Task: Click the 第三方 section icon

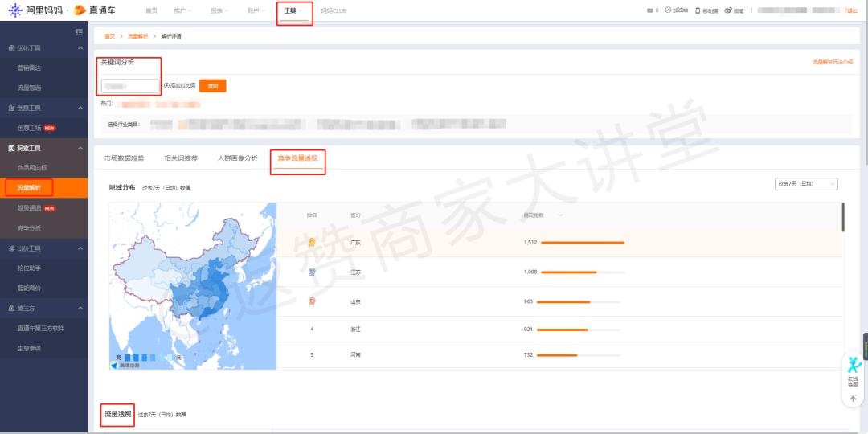Action: click(11, 308)
